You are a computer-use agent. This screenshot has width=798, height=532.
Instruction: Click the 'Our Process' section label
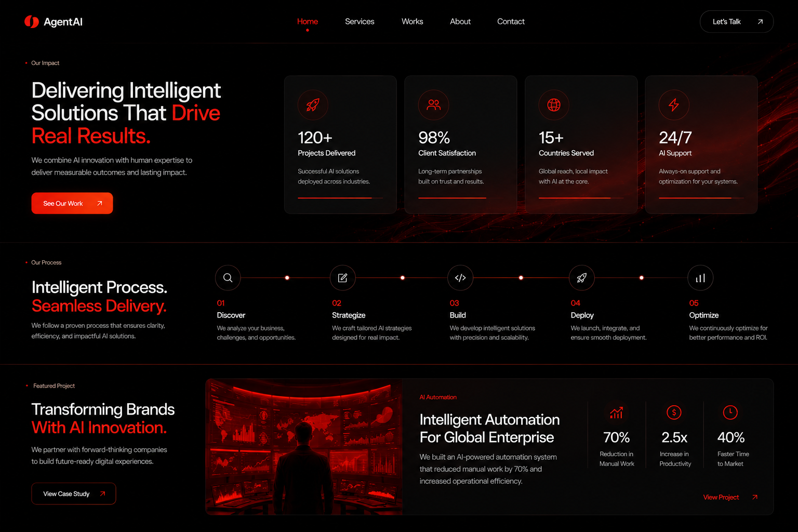pyautogui.click(x=46, y=262)
